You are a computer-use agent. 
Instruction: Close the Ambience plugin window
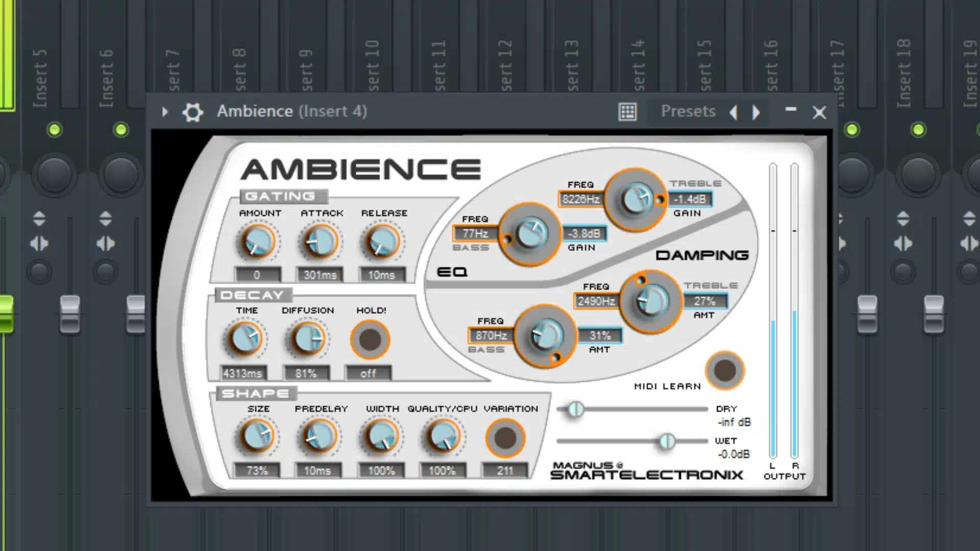click(x=819, y=112)
